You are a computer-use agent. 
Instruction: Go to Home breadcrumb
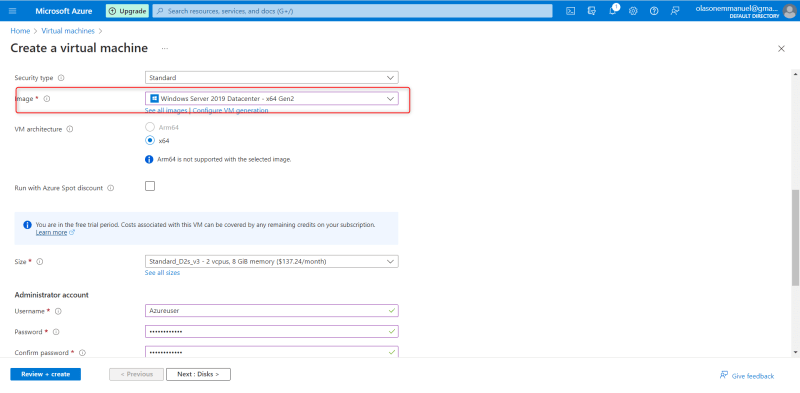20,31
